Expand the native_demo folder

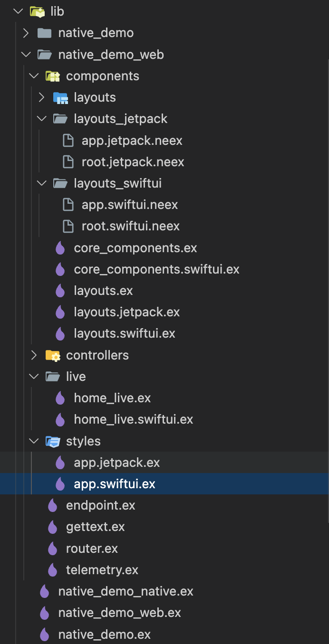tap(26, 32)
